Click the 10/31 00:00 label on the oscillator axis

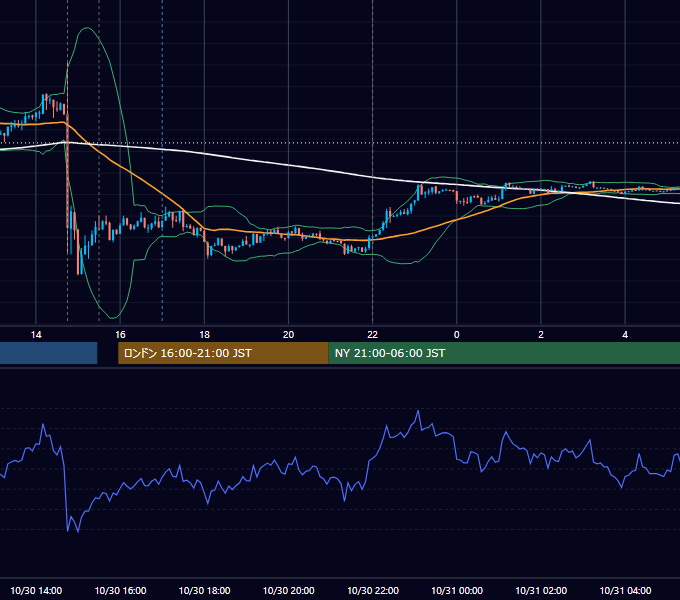coord(457,590)
